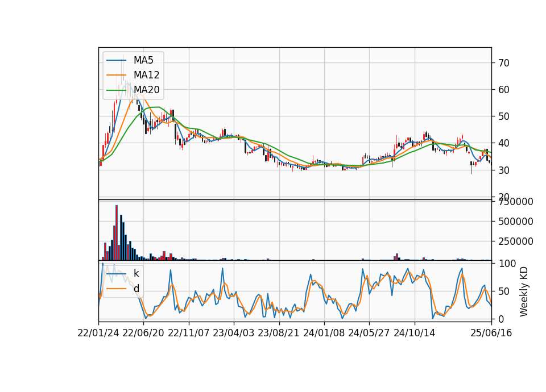Click the price axis value 30
Screen dimensions: 546x392
[x=504, y=170]
